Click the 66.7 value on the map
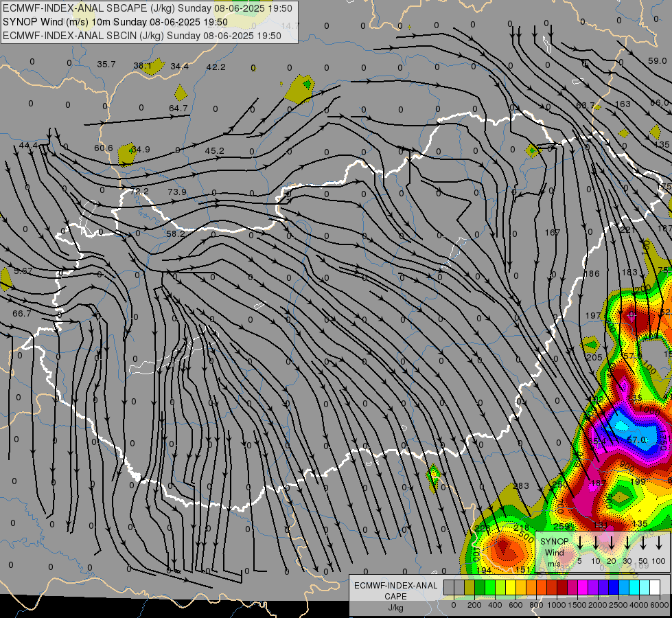 22,314
